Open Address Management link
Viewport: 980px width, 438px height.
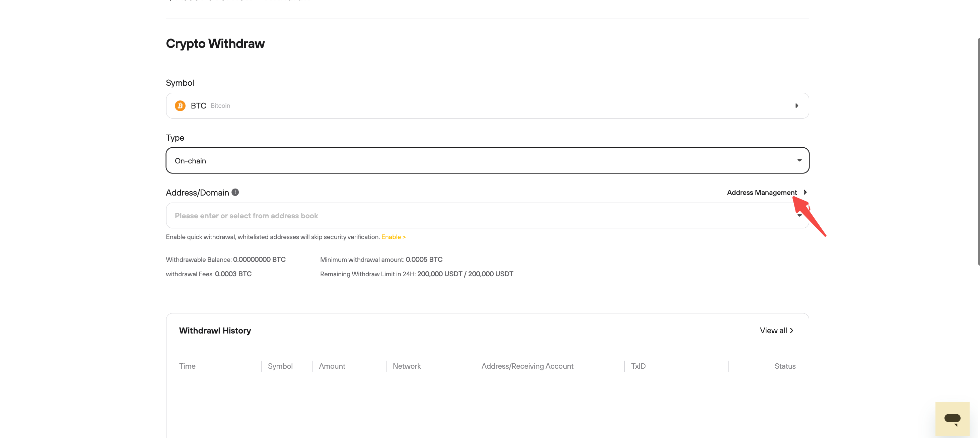point(762,193)
